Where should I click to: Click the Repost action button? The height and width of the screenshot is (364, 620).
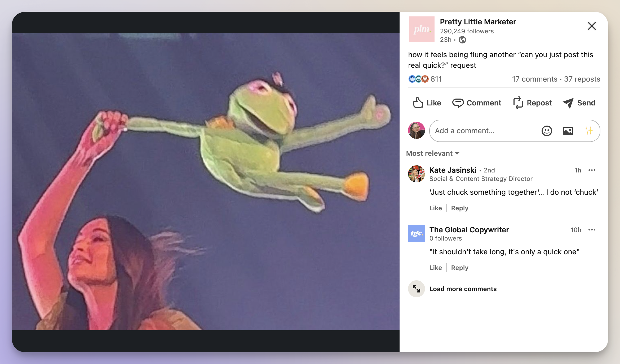tap(532, 103)
